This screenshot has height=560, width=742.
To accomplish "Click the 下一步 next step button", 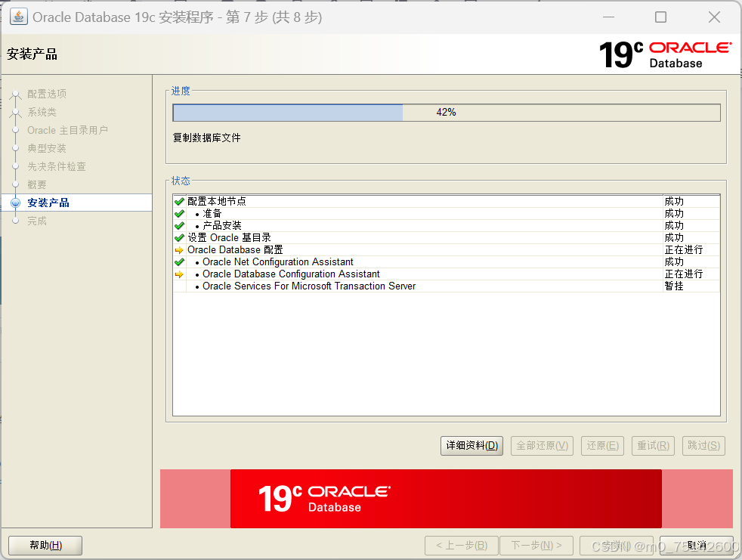I will pyautogui.click(x=536, y=545).
